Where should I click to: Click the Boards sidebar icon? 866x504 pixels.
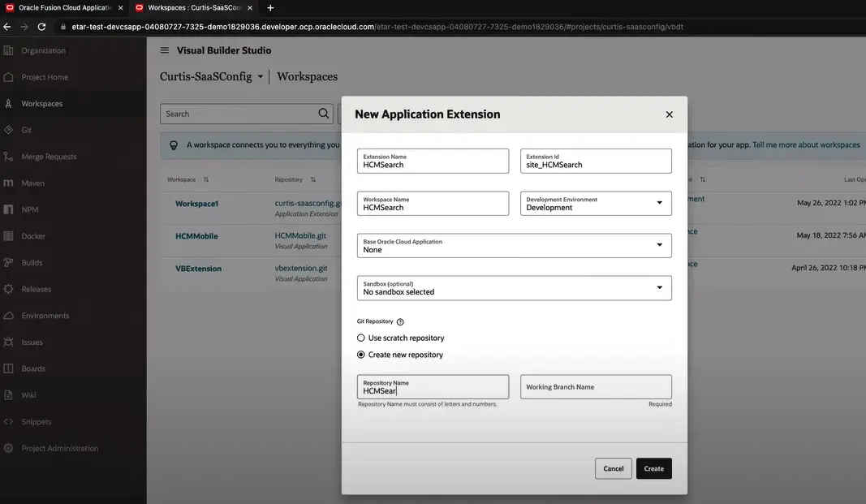pyautogui.click(x=8, y=368)
